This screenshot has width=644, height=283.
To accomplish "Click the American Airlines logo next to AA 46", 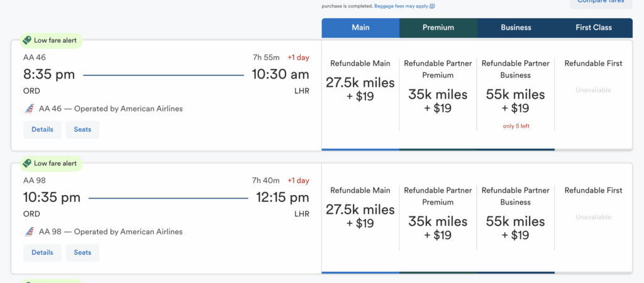I will click(x=29, y=109).
